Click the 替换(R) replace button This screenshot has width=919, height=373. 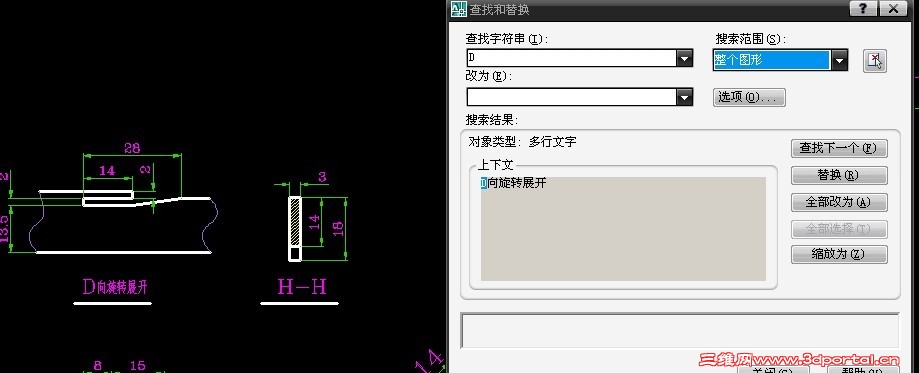pyautogui.click(x=839, y=175)
